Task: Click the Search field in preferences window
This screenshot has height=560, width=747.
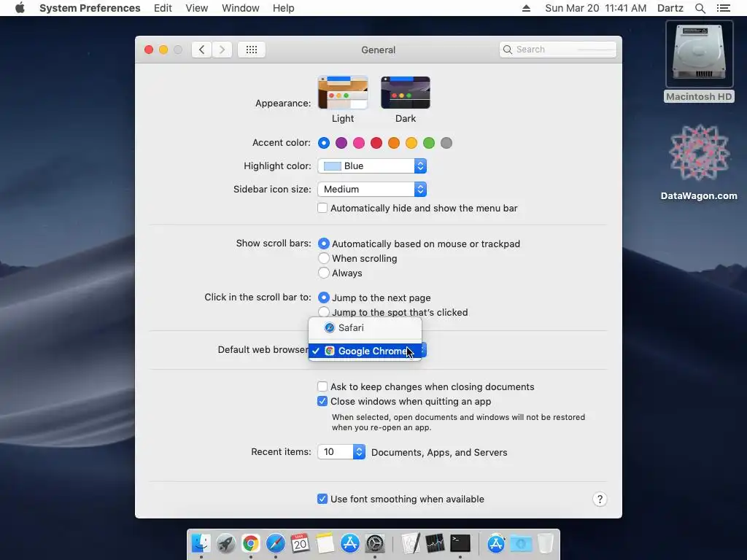Action: pyautogui.click(x=558, y=50)
